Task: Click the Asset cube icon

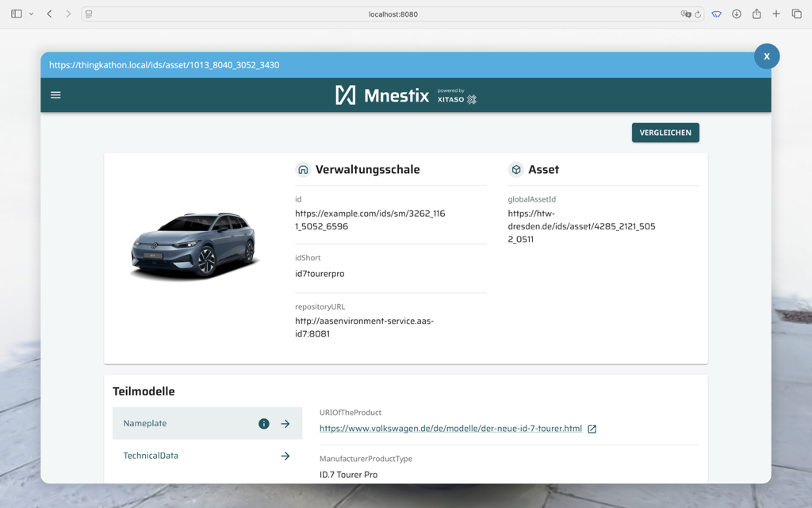Action: pyautogui.click(x=515, y=170)
